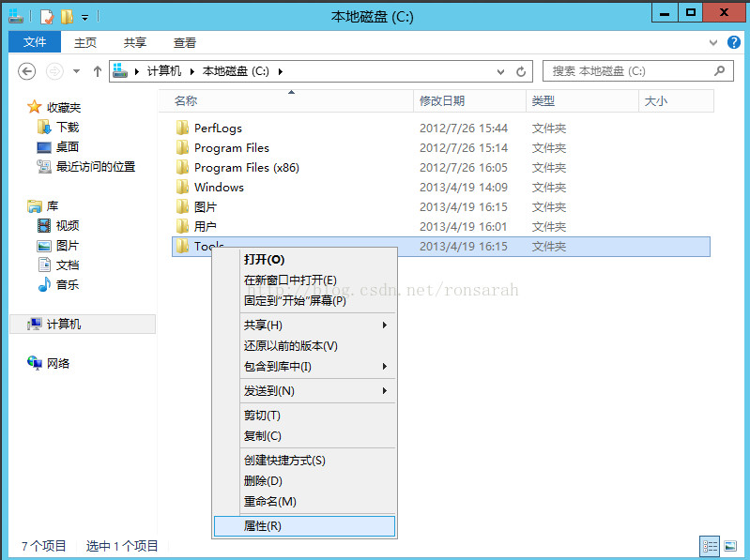The width and height of the screenshot is (750, 560).
Task: Open the 音乐 library
Action: click(x=68, y=285)
